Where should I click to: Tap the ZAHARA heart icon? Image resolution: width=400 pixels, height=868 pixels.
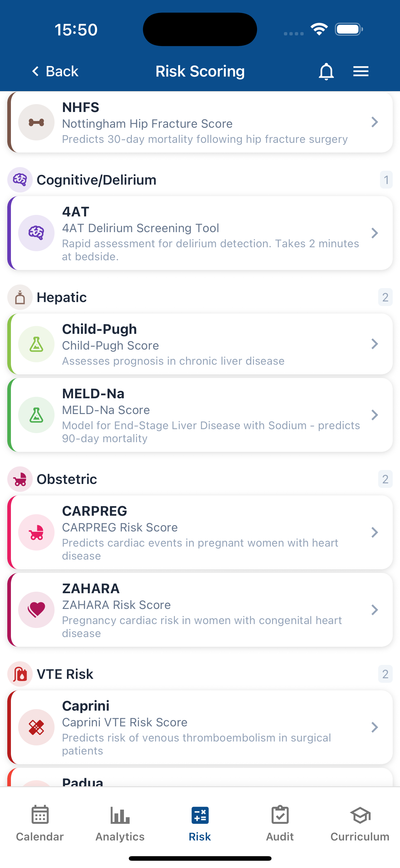[36, 610]
